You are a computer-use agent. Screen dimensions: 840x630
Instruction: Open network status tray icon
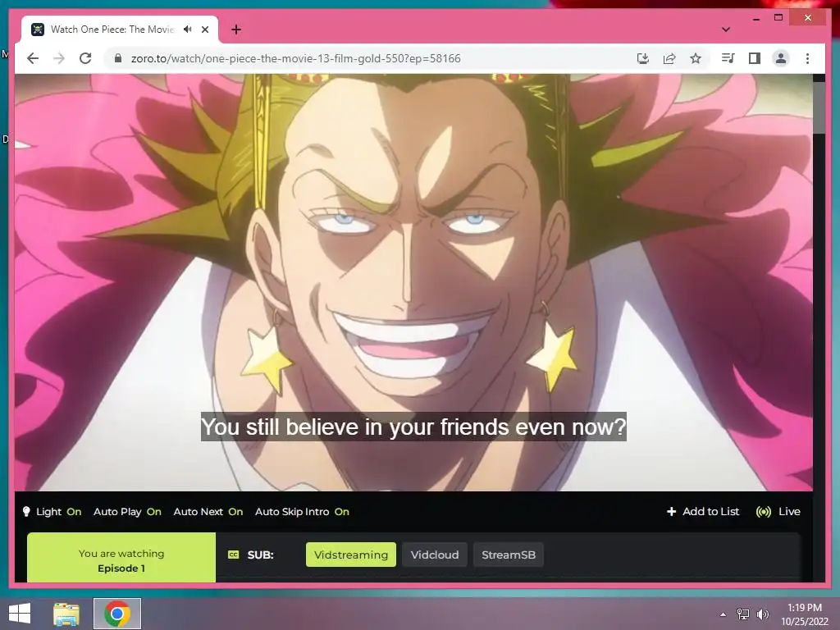[742, 614]
